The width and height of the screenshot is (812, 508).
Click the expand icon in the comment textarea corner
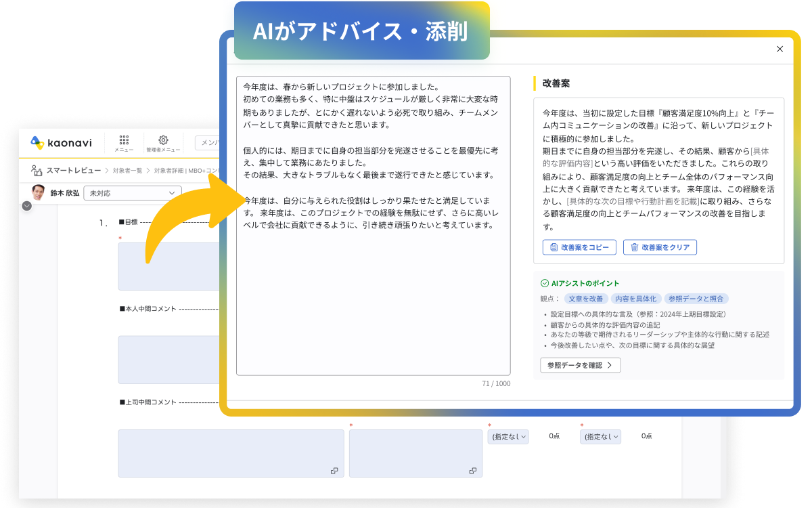(335, 469)
